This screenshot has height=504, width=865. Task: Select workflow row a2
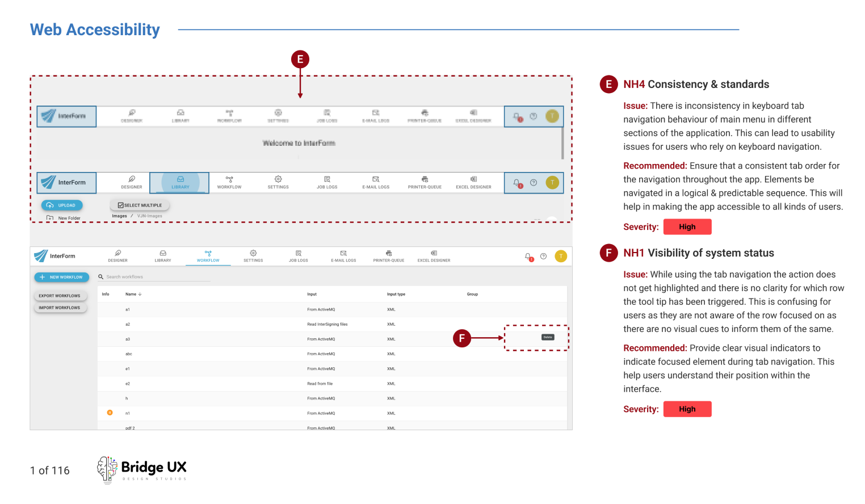332,324
